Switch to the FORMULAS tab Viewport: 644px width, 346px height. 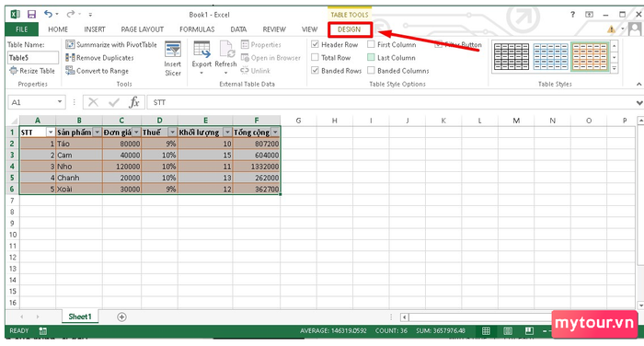coord(197,29)
